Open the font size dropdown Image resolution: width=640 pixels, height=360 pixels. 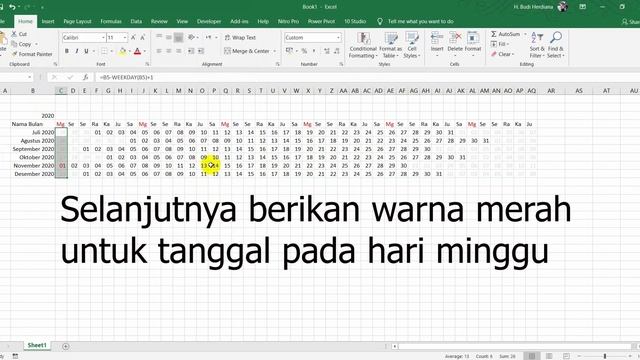click(x=125, y=38)
